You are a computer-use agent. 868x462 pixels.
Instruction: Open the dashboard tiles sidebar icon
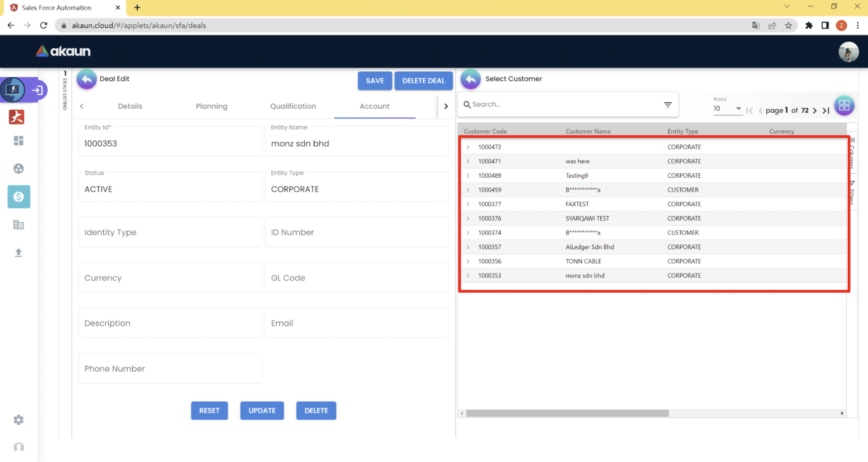pos(19,141)
